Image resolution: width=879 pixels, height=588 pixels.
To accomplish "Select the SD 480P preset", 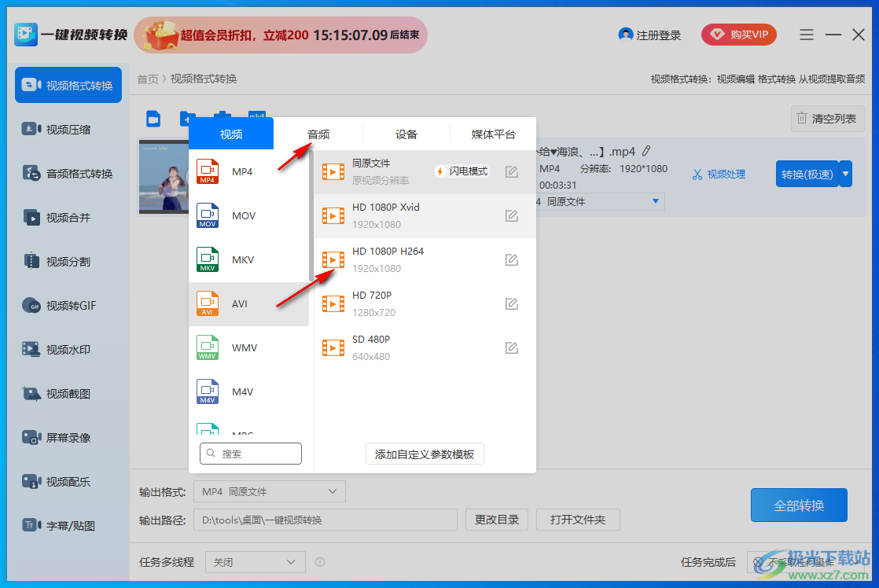I will click(x=425, y=347).
